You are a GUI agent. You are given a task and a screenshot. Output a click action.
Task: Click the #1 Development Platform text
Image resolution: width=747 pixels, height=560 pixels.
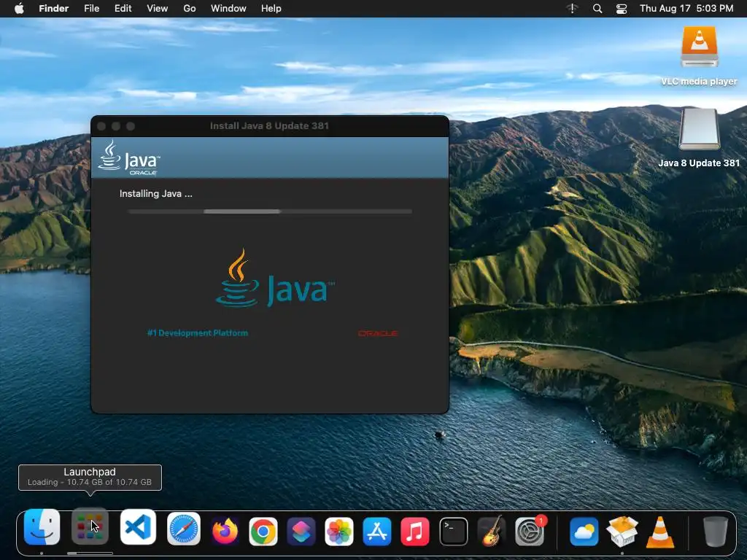pos(198,332)
